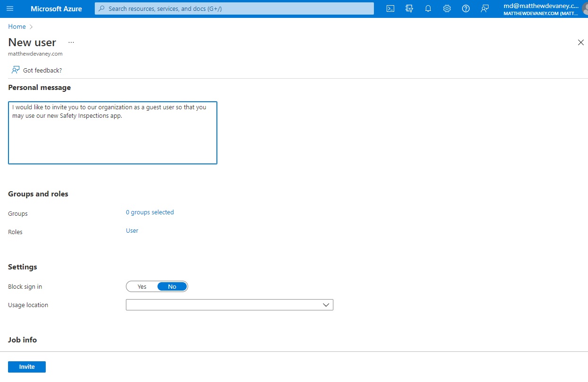Open the 0 groups selected link
Image resolution: width=588 pixels, height=382 pixels.
coord(149,212)
